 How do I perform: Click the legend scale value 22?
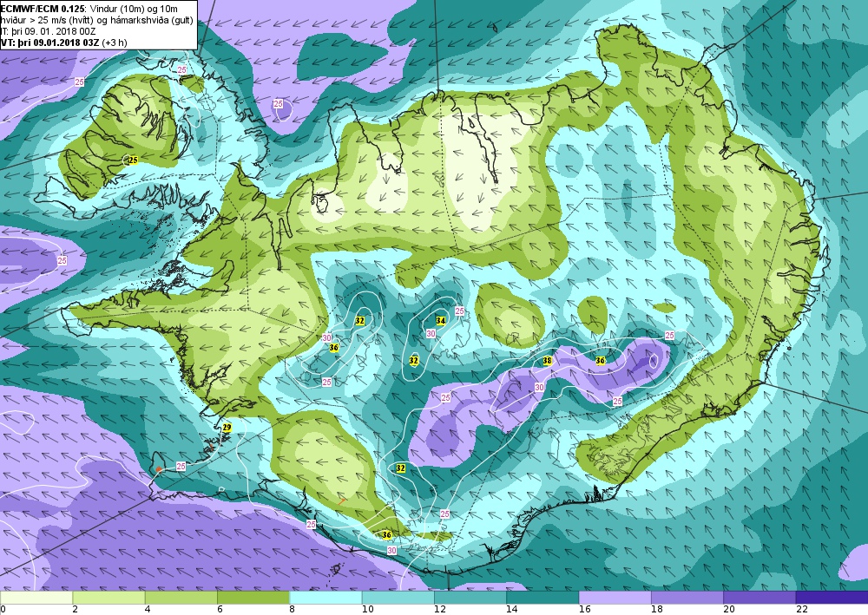(801, 610)
